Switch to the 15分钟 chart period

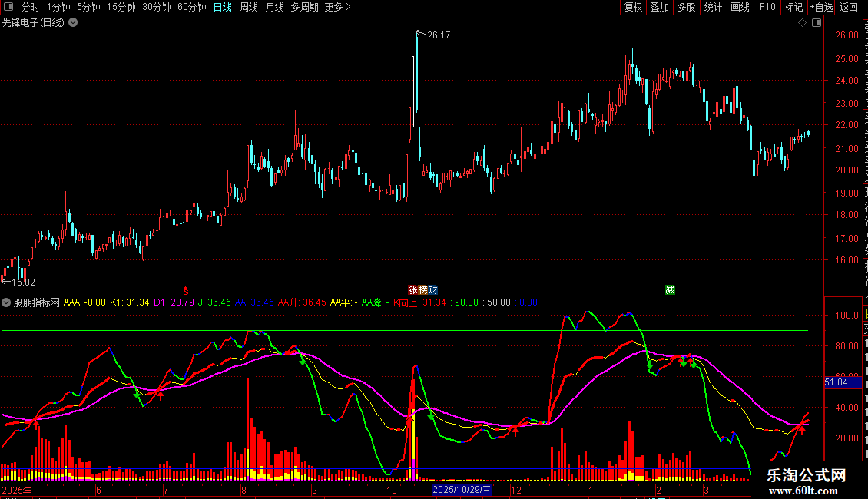click(x=121, y=7)
